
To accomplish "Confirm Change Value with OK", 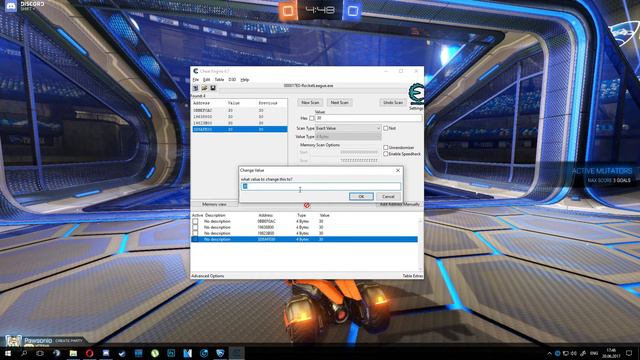I will coord(361,196).
